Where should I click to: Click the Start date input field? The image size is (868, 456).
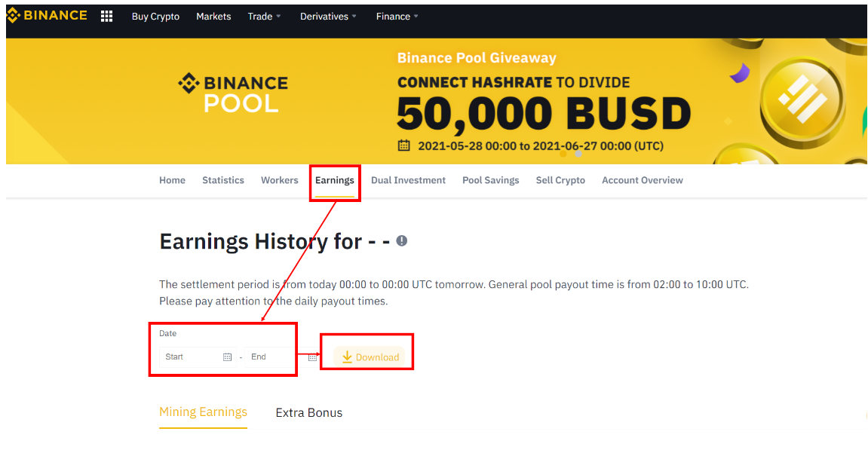click(198, 357)
